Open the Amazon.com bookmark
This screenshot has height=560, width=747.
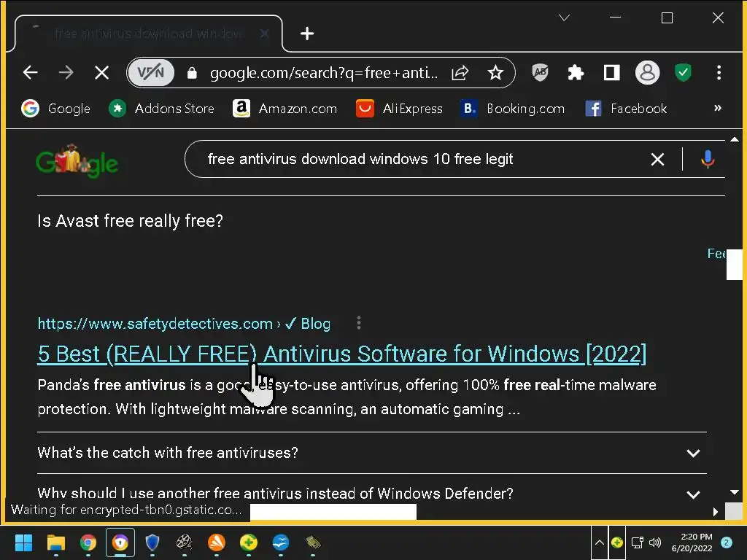tap(285, 109)
